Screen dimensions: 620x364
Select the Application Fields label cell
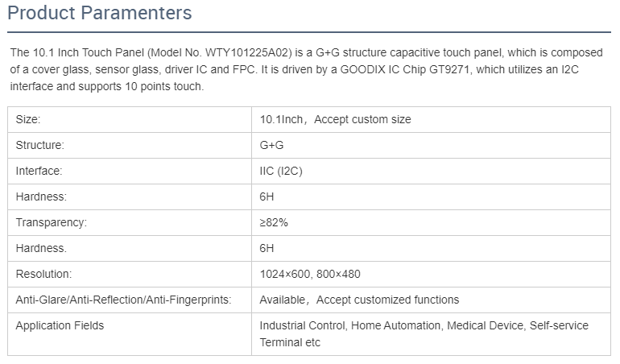(130, 334)
